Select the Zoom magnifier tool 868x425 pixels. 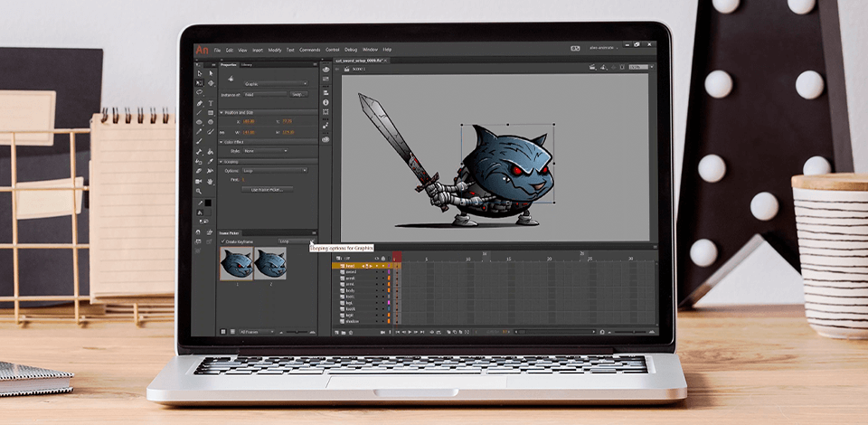(x=199, y=191)
